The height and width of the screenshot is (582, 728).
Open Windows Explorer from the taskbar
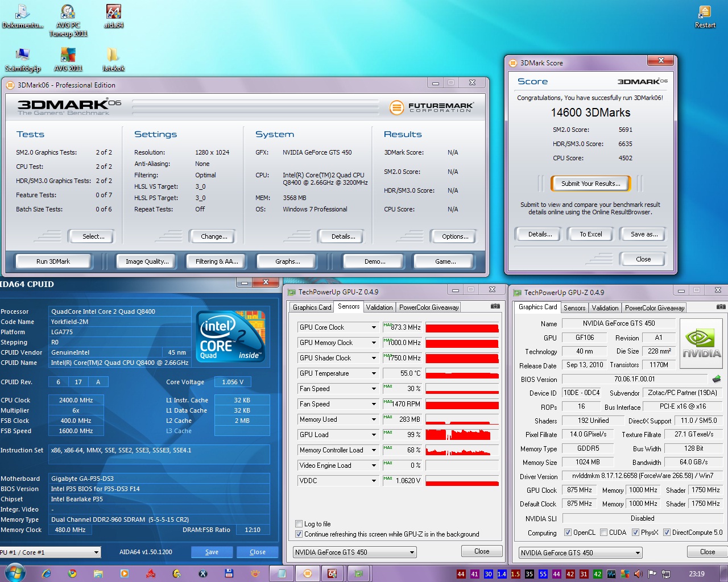click(x=98, y=573)
